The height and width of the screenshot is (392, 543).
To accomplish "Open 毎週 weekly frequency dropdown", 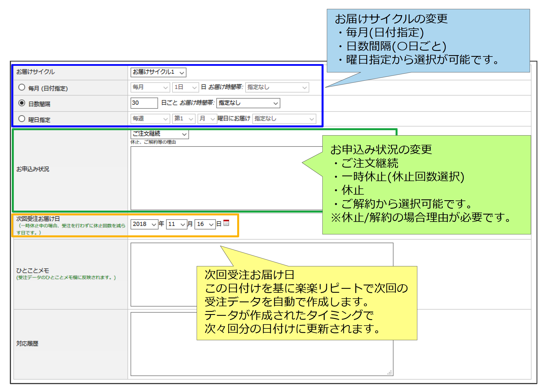I will [x=150, y=119].
